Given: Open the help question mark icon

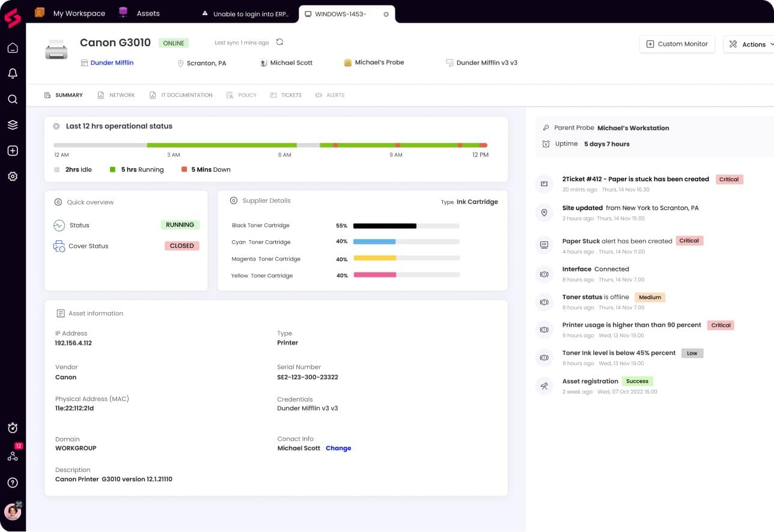Looking at the screenshot, I should click(x=13, y=483).
